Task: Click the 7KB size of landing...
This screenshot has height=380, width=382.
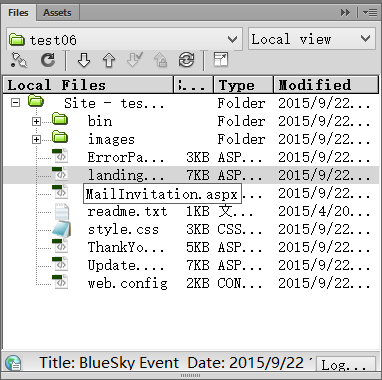Action: point(198,175)
